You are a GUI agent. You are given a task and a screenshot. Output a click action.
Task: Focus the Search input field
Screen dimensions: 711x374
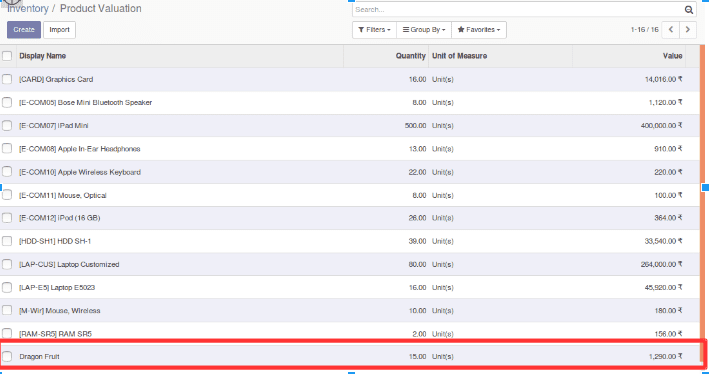(518, 10)
